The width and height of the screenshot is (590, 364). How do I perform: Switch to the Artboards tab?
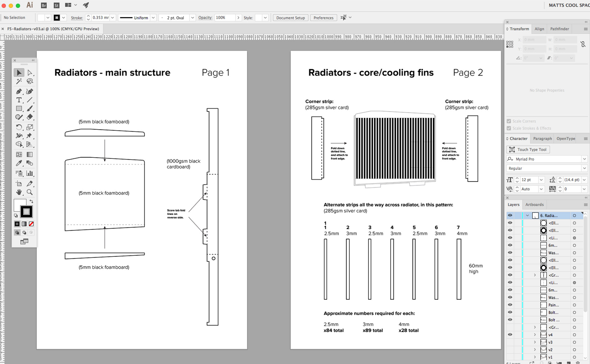click(x=534, y=204)
